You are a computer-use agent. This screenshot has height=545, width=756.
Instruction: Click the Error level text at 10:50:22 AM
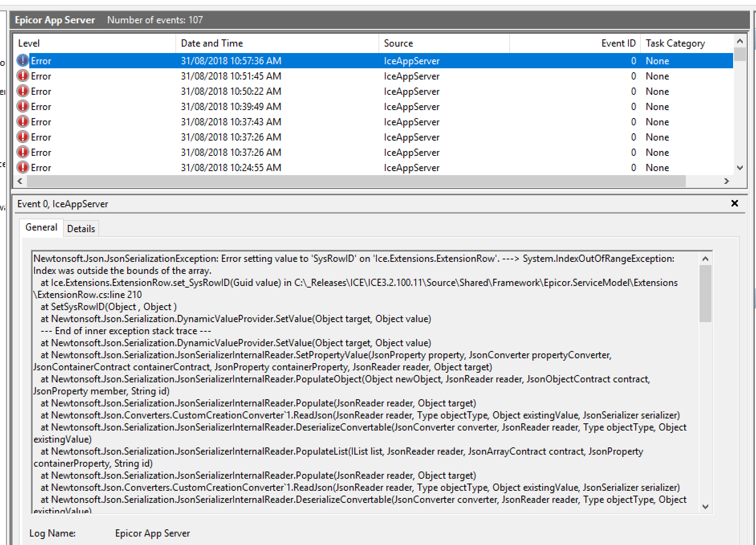pyautogui.click(x=41, y=91)
